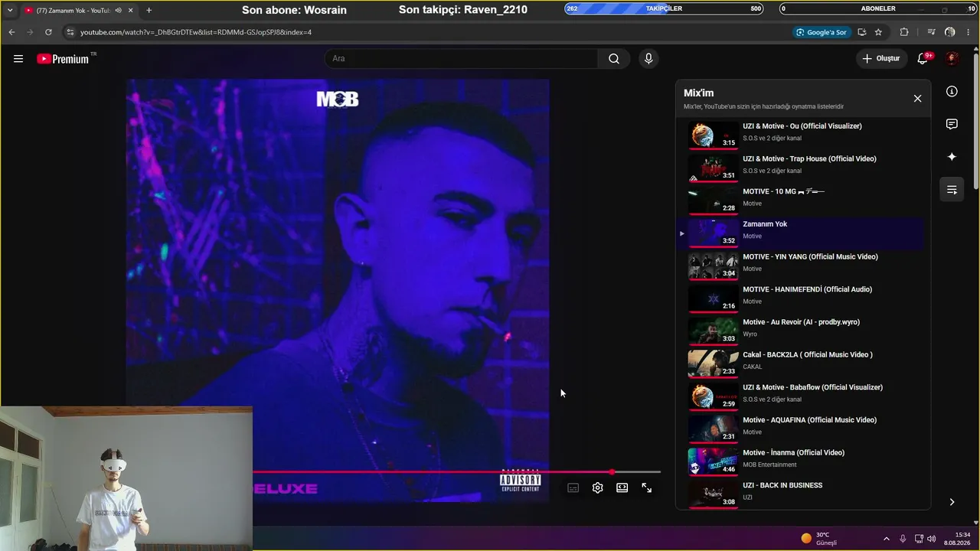Toggle the playlist queue panel icon
The image size is (980, 551).
click(x=952, y=190)
